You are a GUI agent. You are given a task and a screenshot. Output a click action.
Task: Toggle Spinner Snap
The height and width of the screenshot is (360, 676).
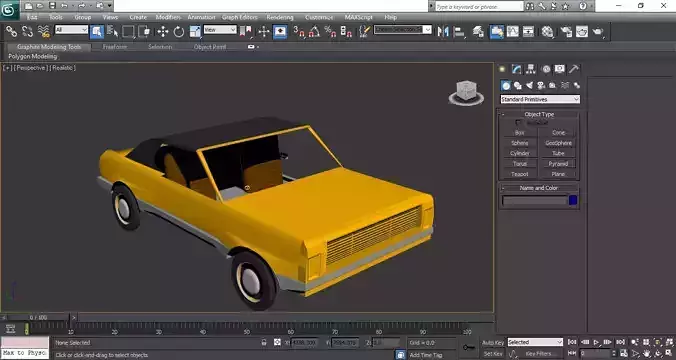coord(346,31)
